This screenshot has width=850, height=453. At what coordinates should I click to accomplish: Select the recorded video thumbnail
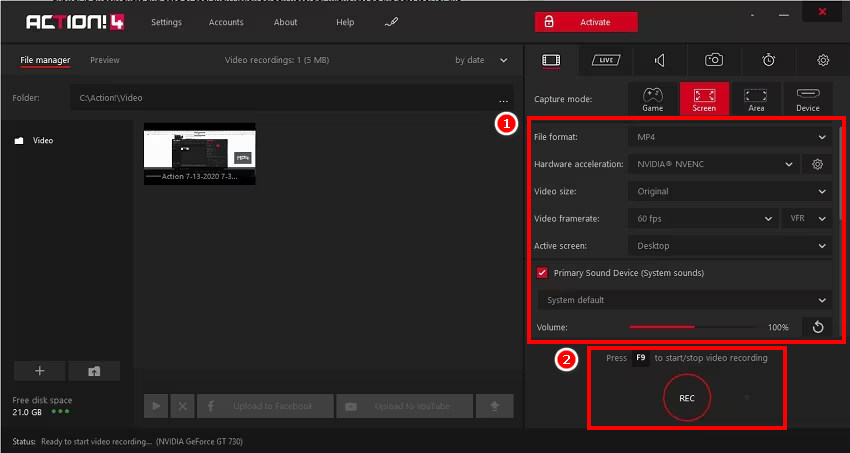[x=199, y=154]
